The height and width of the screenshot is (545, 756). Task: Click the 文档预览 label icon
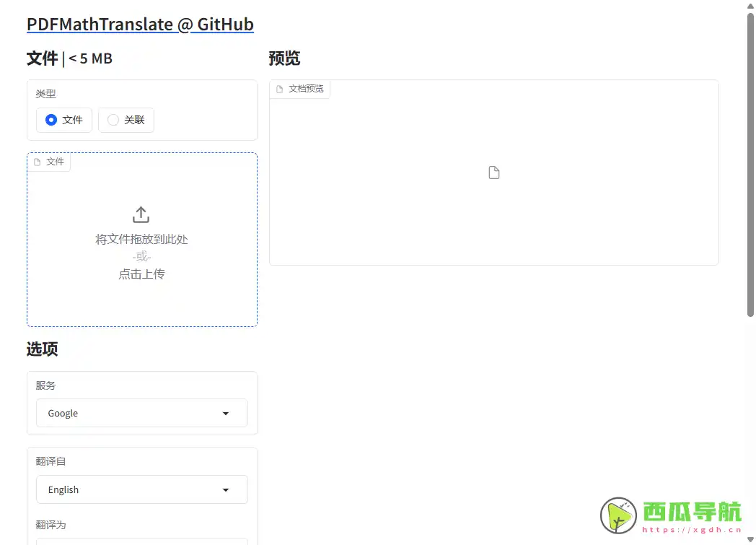[x=279, y=89]
